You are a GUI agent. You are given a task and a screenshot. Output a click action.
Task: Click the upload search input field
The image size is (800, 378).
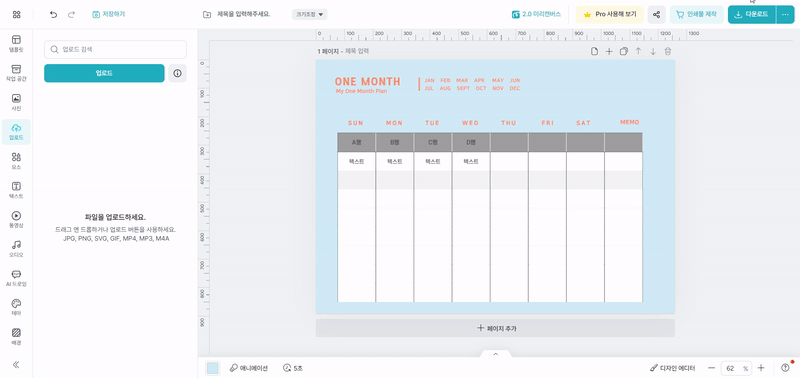[115, 49]
